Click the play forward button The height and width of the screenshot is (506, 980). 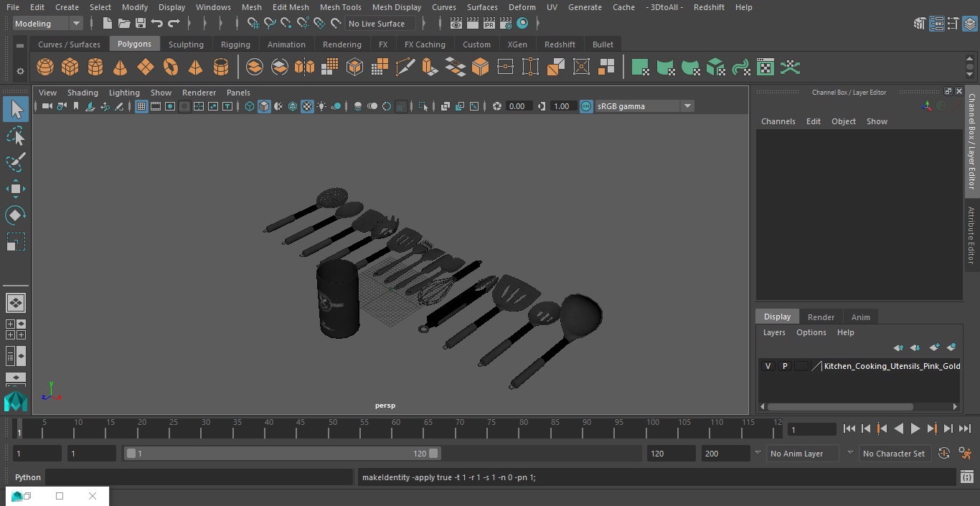[915, 428]
